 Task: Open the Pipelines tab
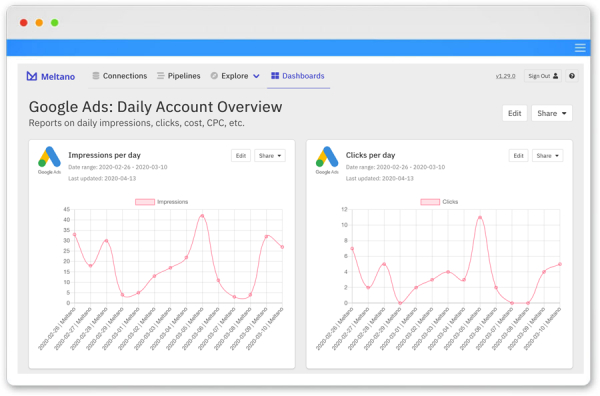(179, 76)
